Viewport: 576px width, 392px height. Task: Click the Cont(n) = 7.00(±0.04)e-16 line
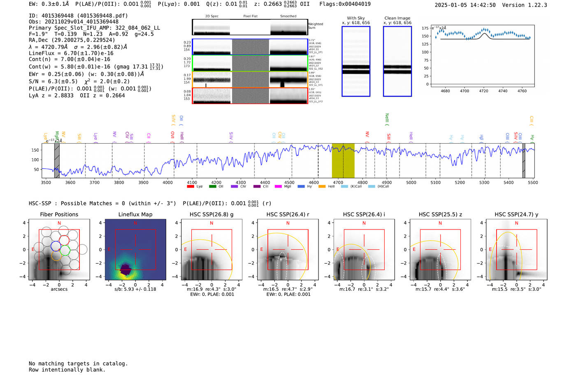coord(70,60)
